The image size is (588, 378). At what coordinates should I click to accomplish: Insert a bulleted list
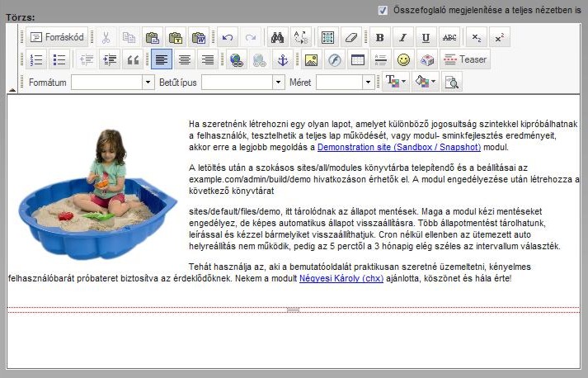pyautogui.click(x=59, y=59)
